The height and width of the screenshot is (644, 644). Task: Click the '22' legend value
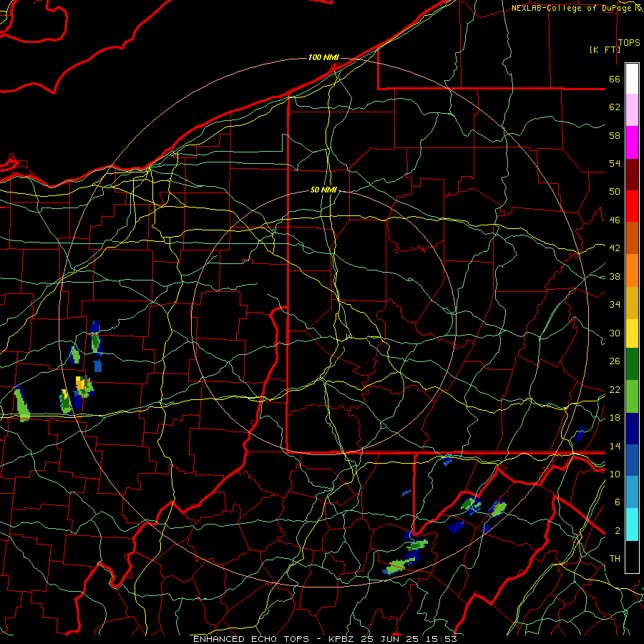pos(615,389)
